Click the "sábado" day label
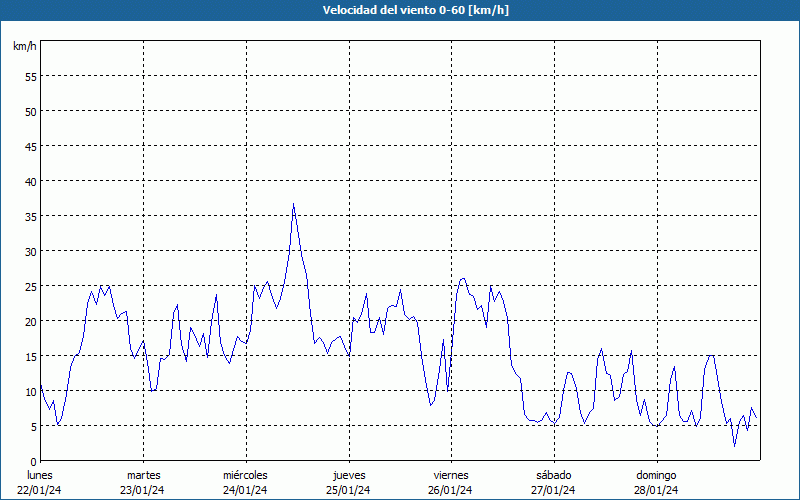The image size is (800, 500). tap(554, 475)
